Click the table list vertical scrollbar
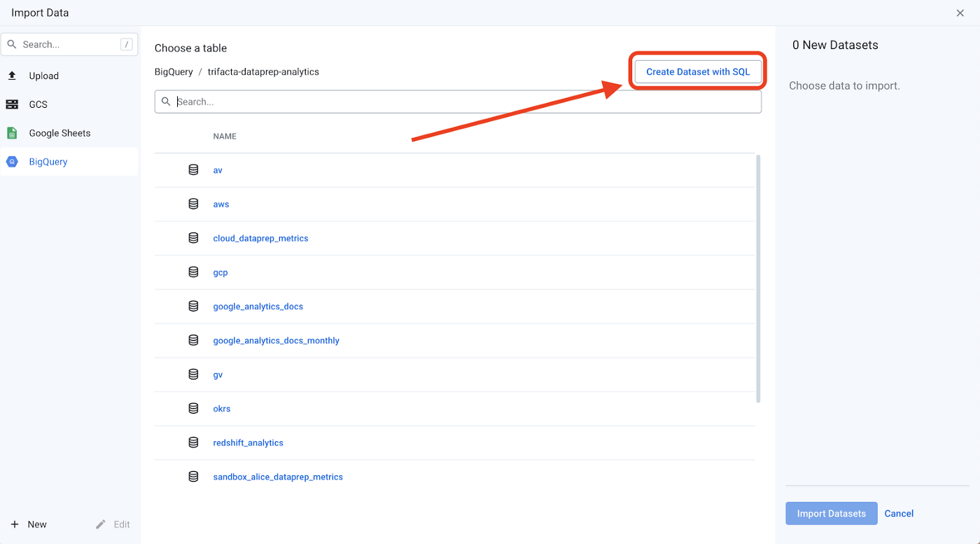Image resolution: width=980 pixels, height=544 pixels. (758, 280)
